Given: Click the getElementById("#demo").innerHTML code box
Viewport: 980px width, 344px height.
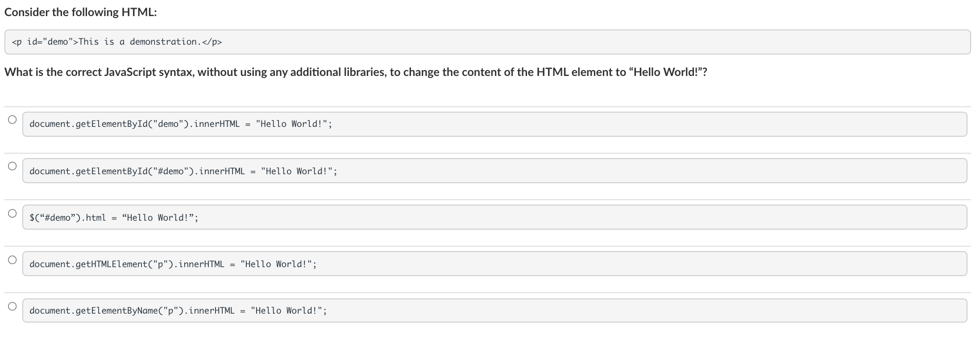Looking at the screenshot, I should click(495, 171).
